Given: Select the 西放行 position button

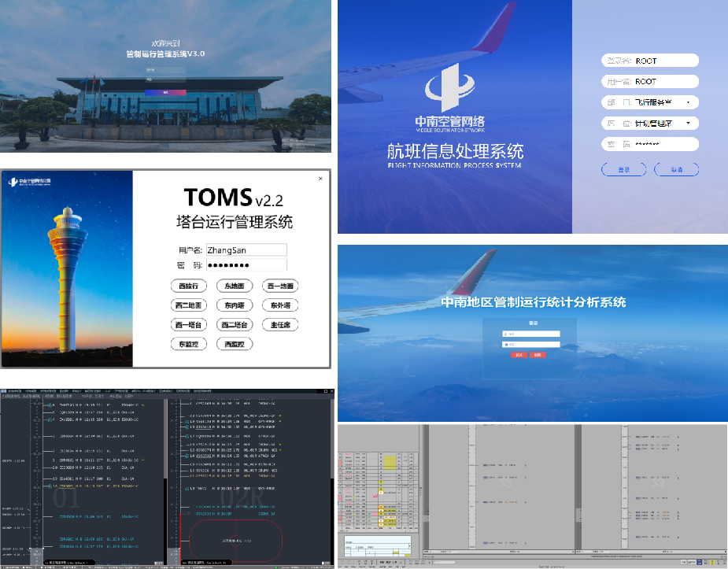Looking at the screenshot, I should 189,286.
